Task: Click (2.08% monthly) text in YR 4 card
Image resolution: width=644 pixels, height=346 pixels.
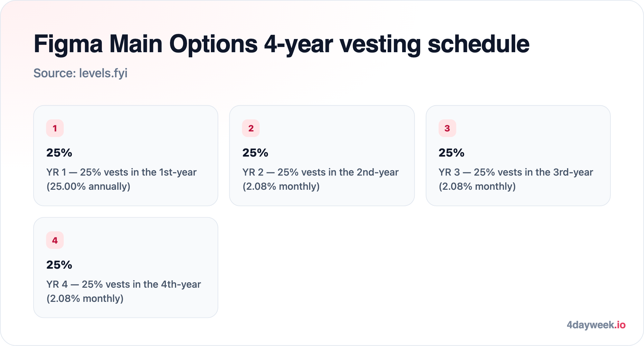Action: pos(85,299)
